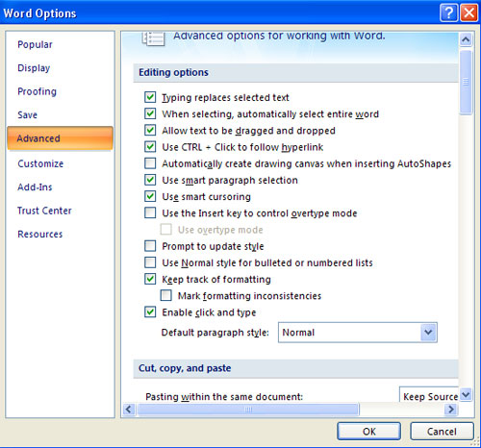This screenshot has height=448, width=481.
Task: Toggle Enable click and type
Action: (x=150, y=312)
